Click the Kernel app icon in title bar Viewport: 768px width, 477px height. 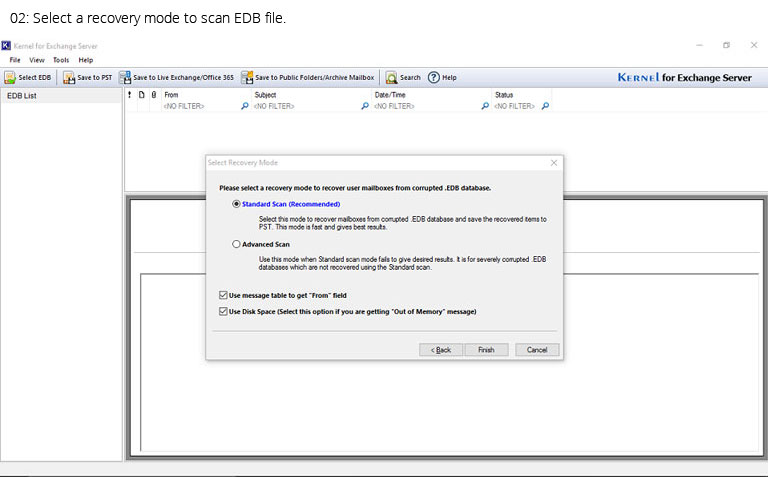pyautogui.click(x=6, y=46)
